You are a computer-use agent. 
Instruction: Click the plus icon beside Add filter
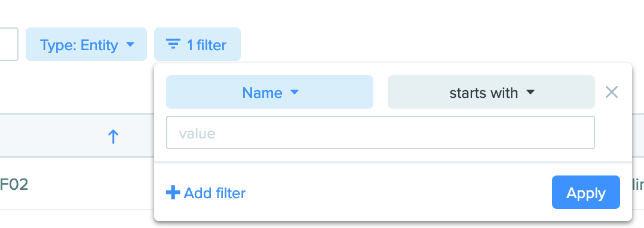(x=173, y=192)
